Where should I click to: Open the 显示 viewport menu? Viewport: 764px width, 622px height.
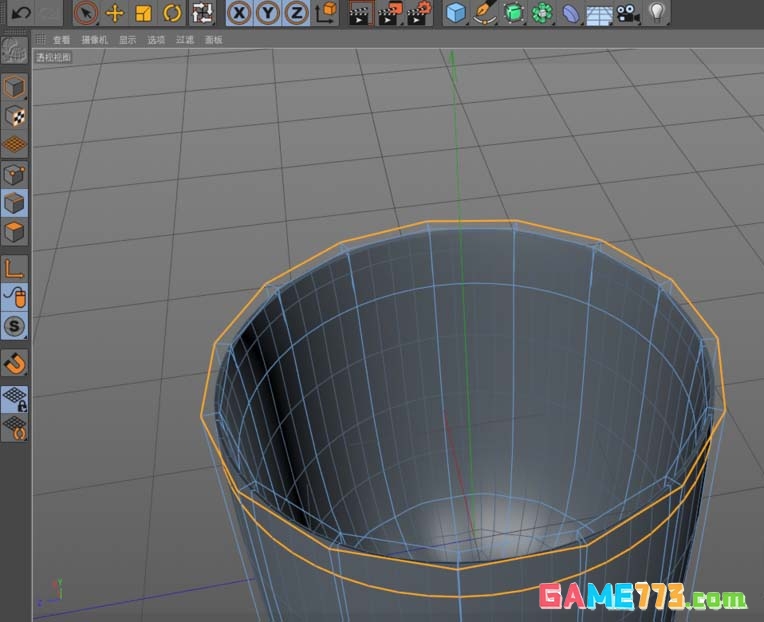coord(128,40)
